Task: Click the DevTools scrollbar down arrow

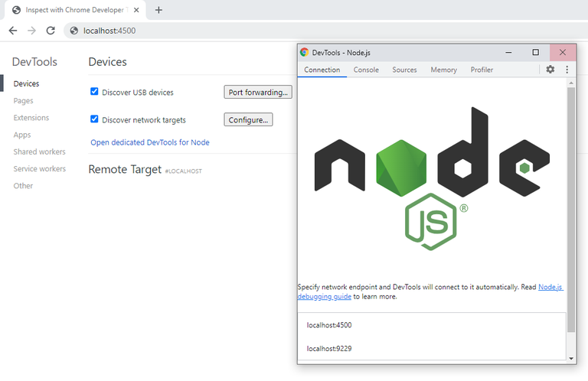Action: 570,359
